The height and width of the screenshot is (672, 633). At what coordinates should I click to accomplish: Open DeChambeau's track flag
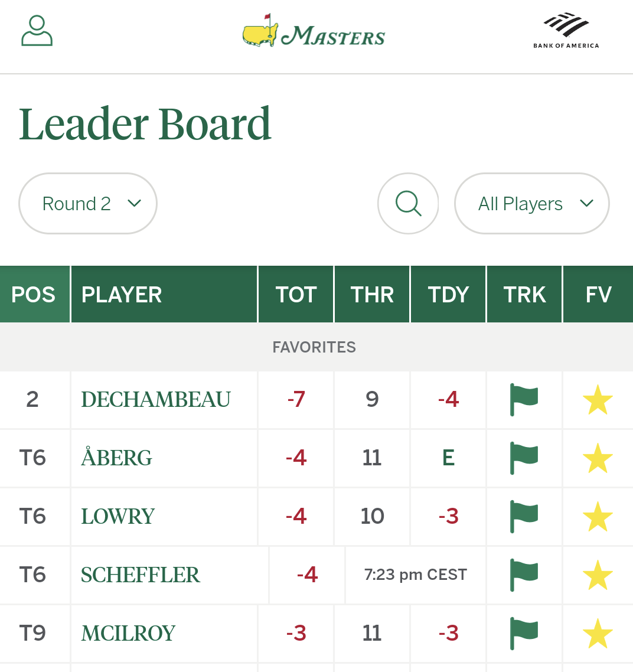(524, 399)
